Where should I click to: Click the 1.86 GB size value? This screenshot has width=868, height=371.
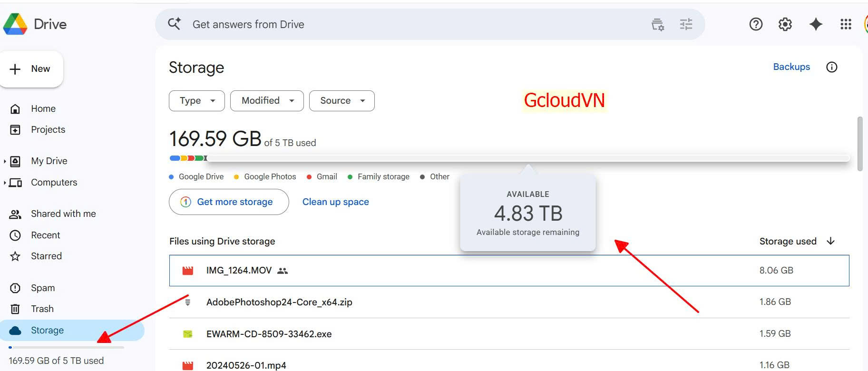point(775,302)
